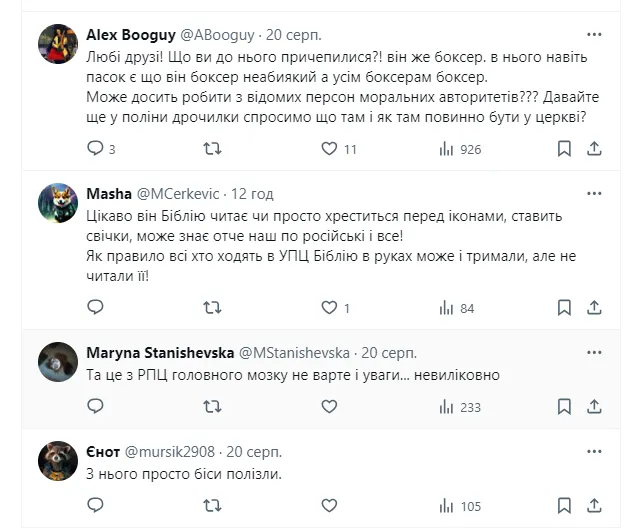
Task: Retweet Maryna Stanishevska's post
Action: tap(212, 406)
